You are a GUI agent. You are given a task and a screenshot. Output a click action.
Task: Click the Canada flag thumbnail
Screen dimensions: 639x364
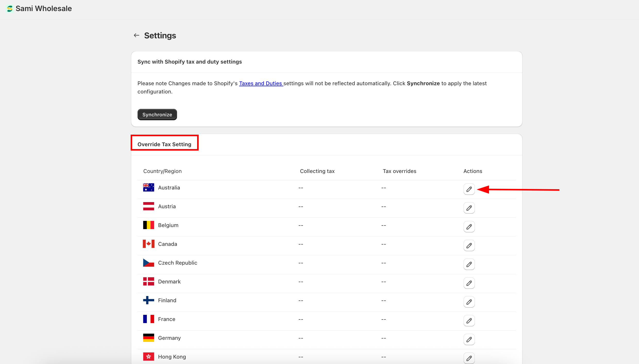pyautogui.click(x=149, y=244)
